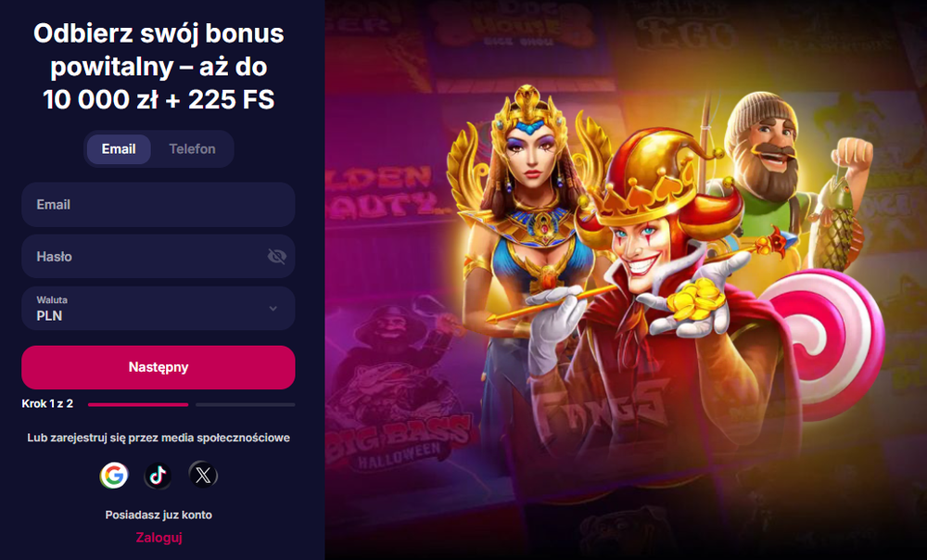The image size is (927, 560).
Task: Click the empty step-two progress bar
Action: [x=246, y=404]
